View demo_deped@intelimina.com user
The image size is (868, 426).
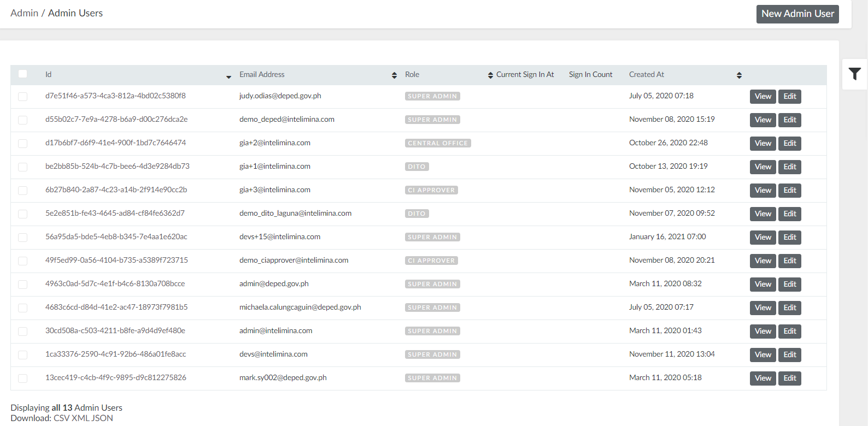pos(763,120)
